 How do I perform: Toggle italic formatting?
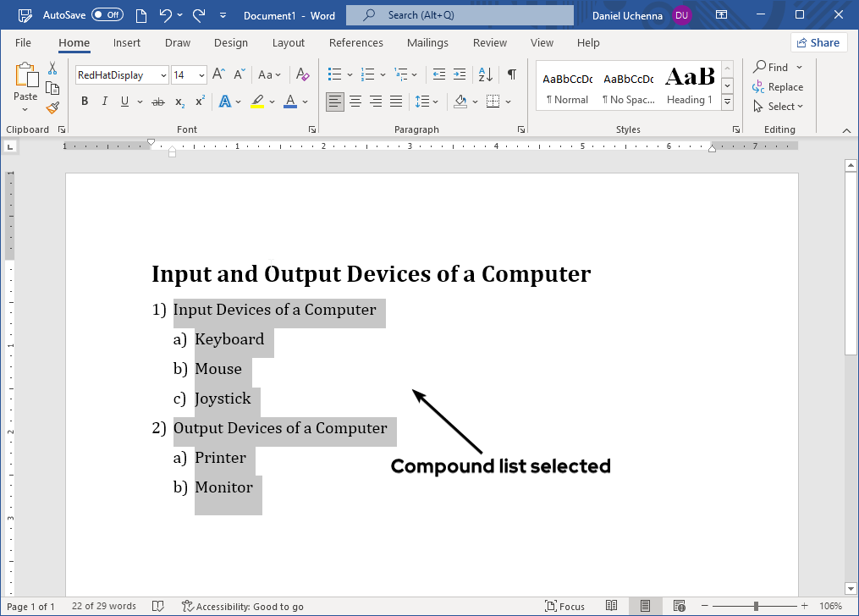pos(105,102)
